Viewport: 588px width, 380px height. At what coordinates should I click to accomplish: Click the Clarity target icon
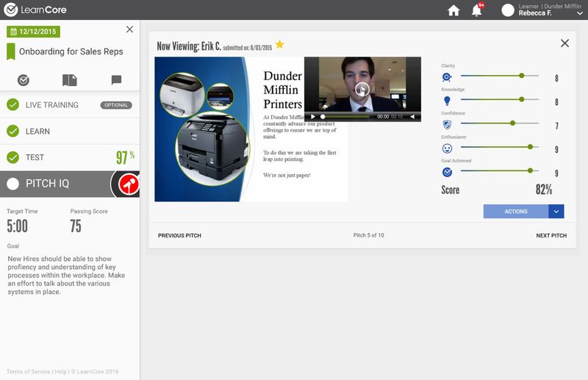click(x=447, y=77)
